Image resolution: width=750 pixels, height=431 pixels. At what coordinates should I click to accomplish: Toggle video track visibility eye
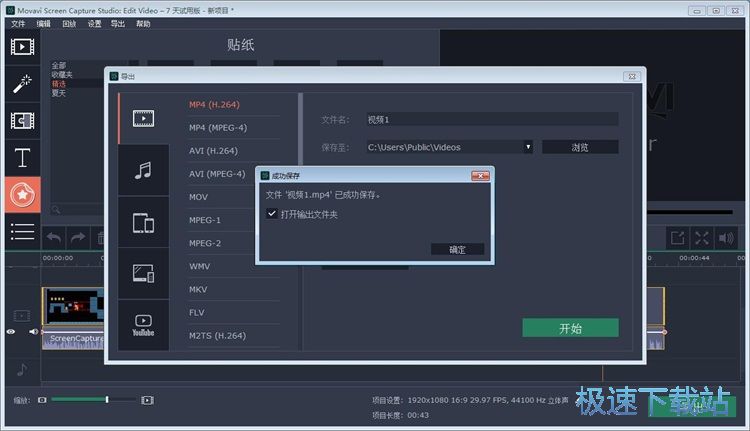11,332
